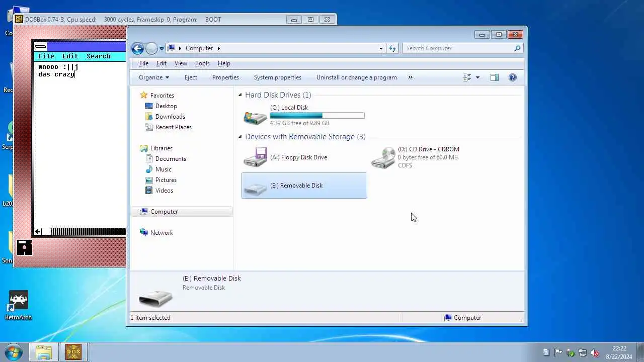Open the Help menu in Explorer
Viewport: 644px width, 362px height.
tap(224, 63)
